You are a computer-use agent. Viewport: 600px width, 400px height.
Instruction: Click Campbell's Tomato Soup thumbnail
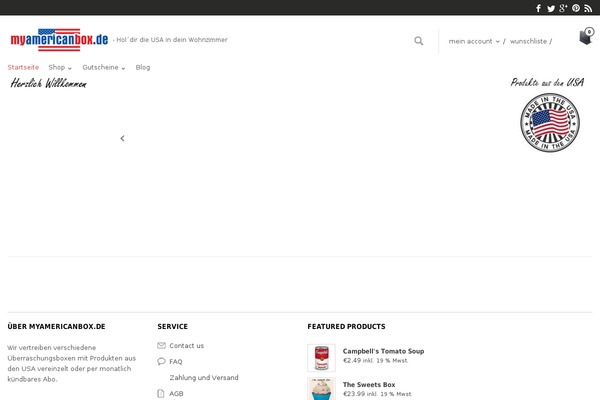point(321,358)
